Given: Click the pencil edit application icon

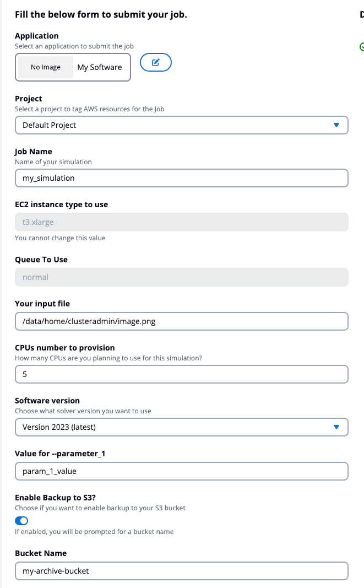Looking at the screenshot, I should pos(156,63).
